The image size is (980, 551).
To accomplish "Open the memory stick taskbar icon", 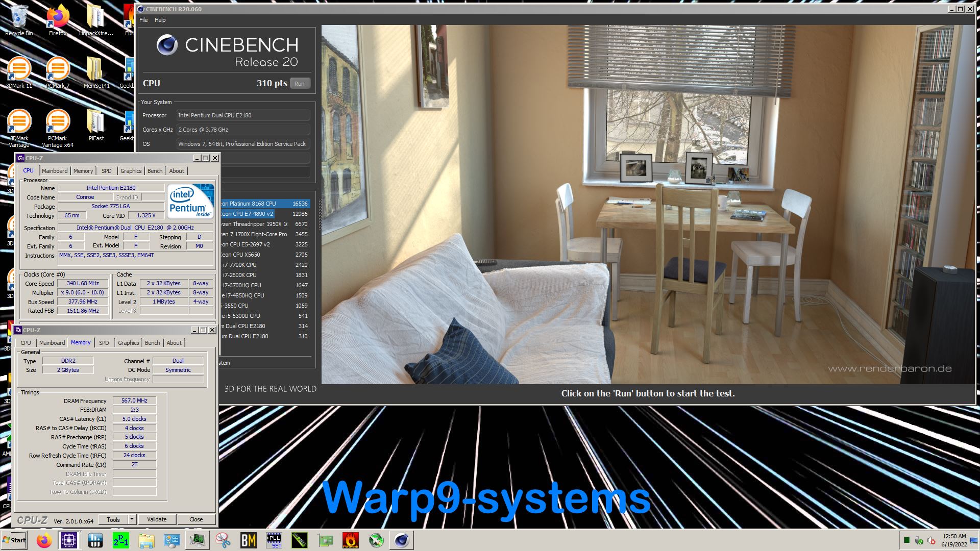I will (300, 540).
